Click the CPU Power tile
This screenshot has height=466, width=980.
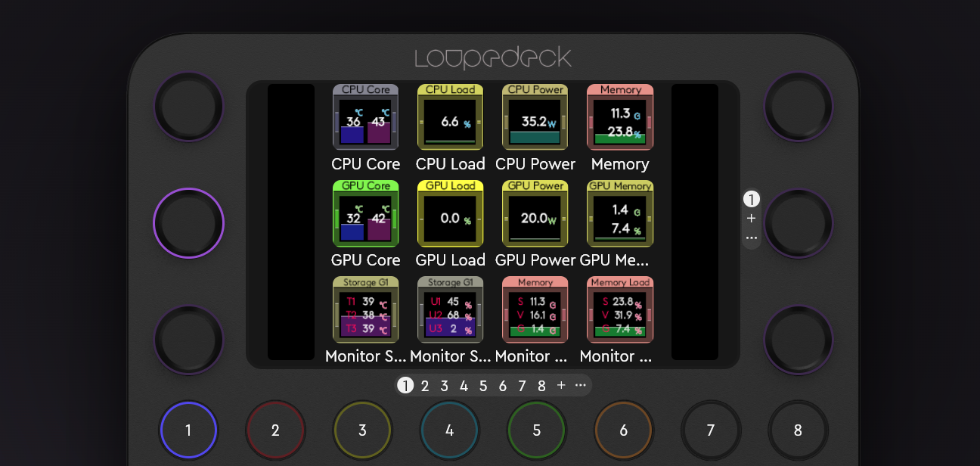535,117
